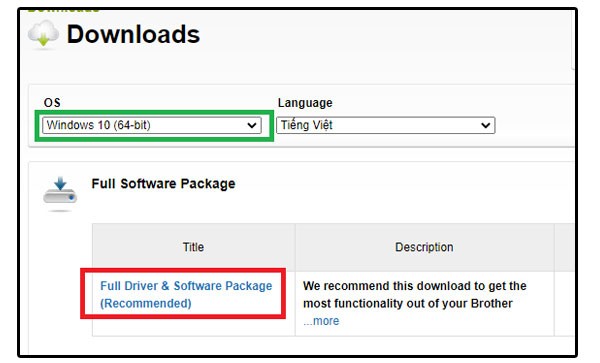The image size is (600, 363).
Task: Click the Full Software Package drive icon
Action: coord(60,194)
